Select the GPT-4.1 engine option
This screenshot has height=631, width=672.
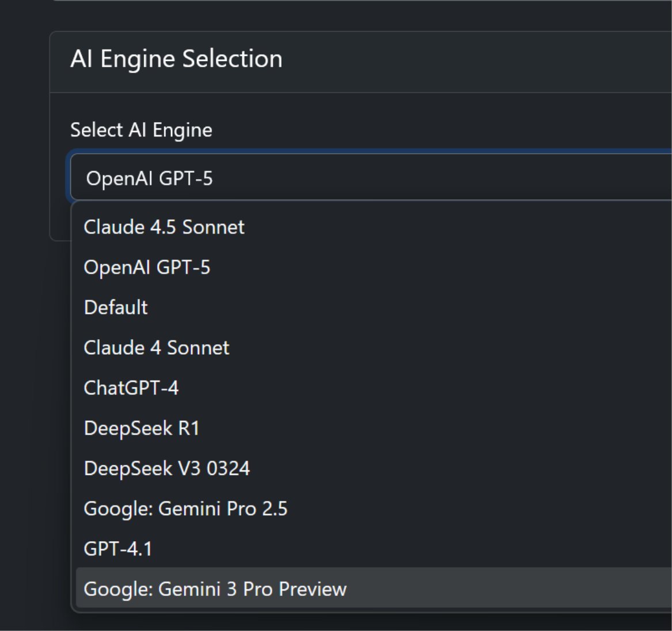118,549
